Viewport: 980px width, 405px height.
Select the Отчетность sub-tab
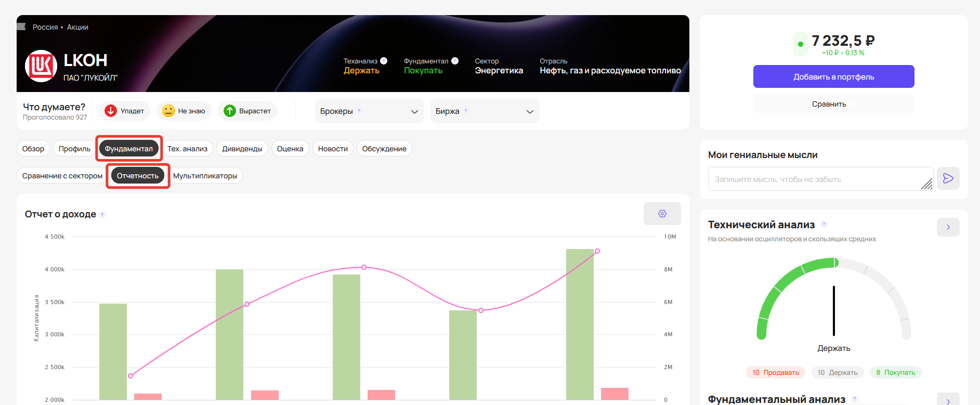click(138, 176)
